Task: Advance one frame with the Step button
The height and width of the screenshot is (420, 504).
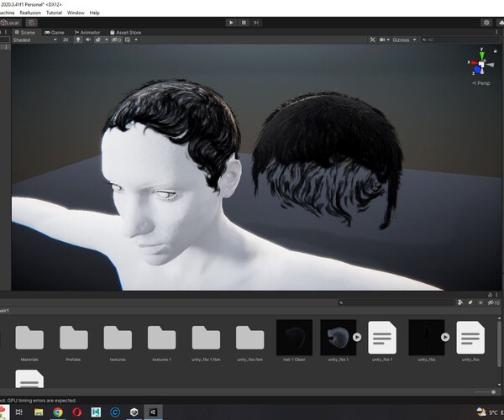Action: 256,23
